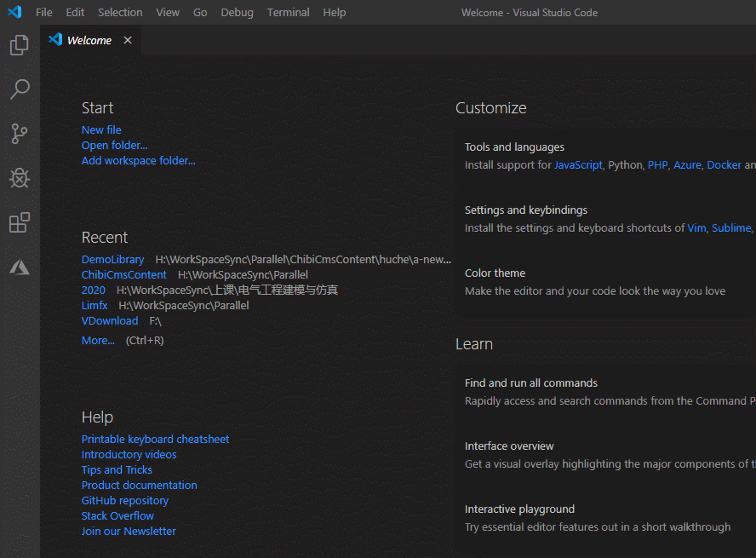Viewport: 756px width, 558px height.
Task: Open the Explorer view in activity bar
Action: [20, 45]
